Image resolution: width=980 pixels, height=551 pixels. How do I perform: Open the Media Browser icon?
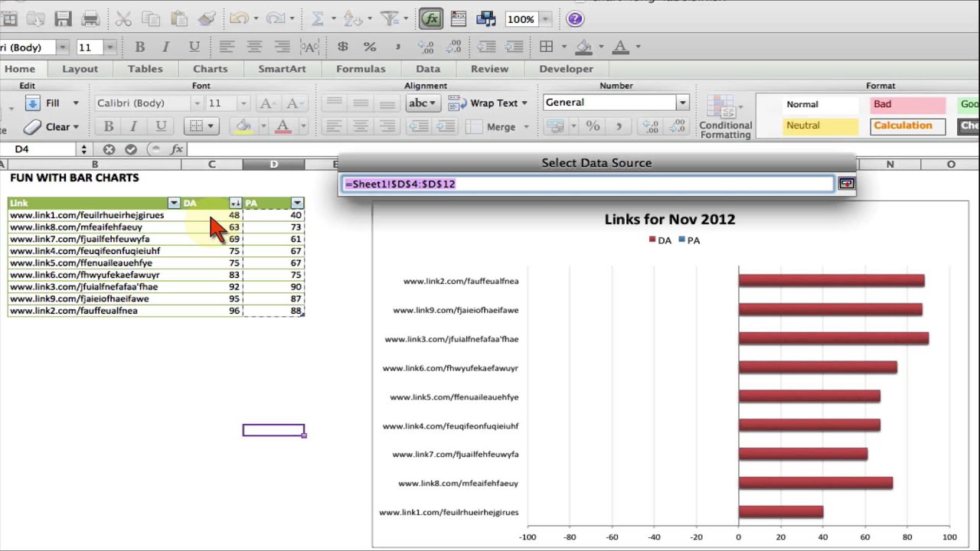click(485, 19)
